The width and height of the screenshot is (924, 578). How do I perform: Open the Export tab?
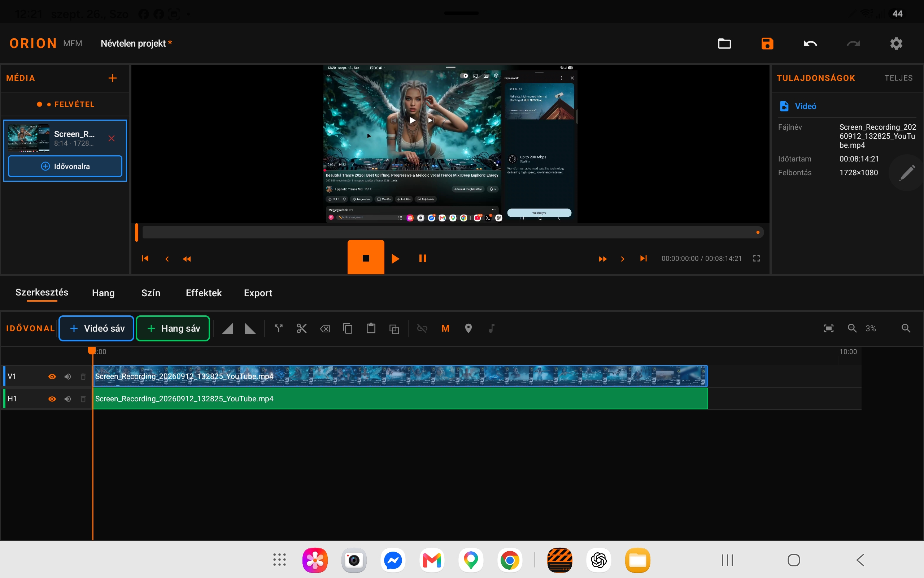coord(258,293)
